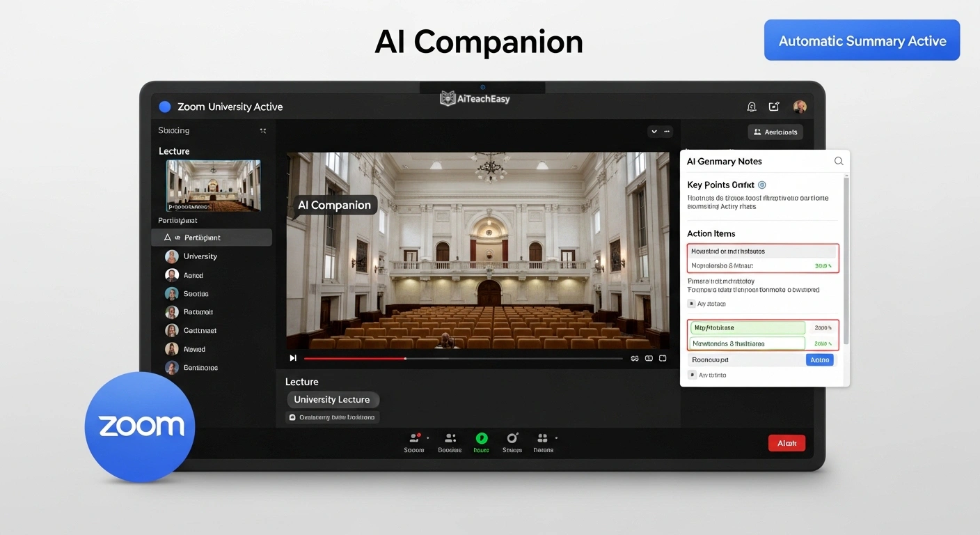Expand the options dot next to Darens
The width and height of the screenshot is (980, 535).
pos(556,438)
